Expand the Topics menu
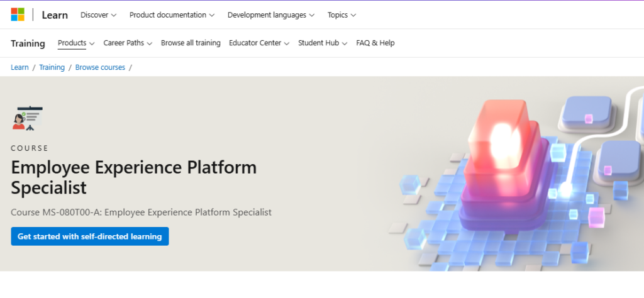Viewport: 644px width, 298px height. [x=341, y=15]
